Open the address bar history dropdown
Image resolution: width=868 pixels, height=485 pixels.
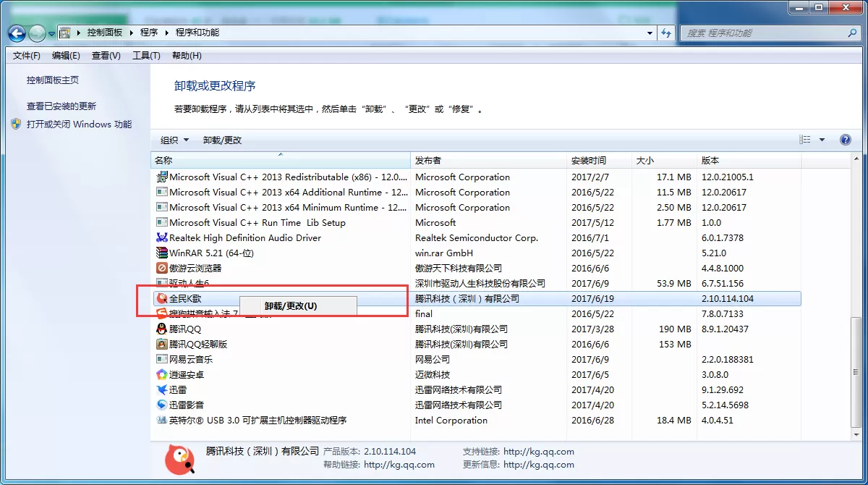click(650, 33)
